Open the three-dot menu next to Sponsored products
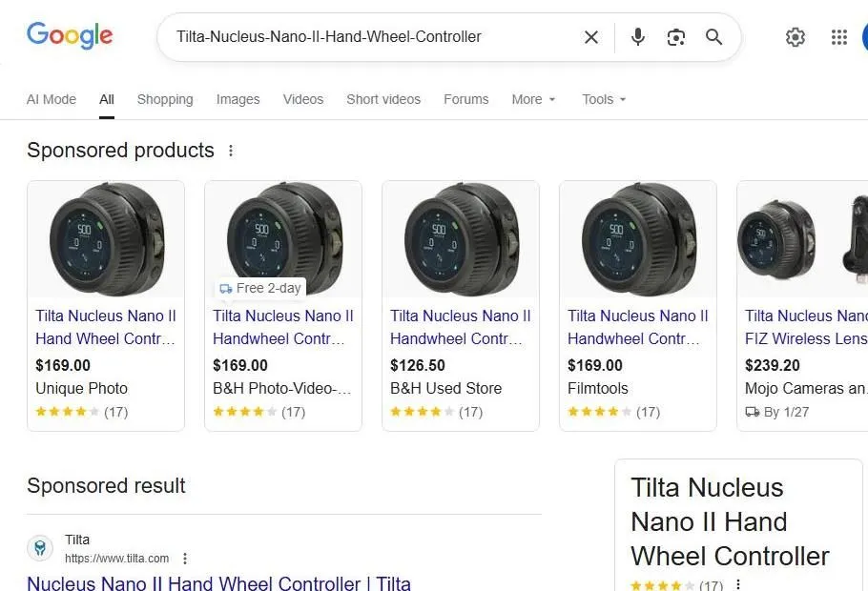868x591 pixels. point(231,151)
